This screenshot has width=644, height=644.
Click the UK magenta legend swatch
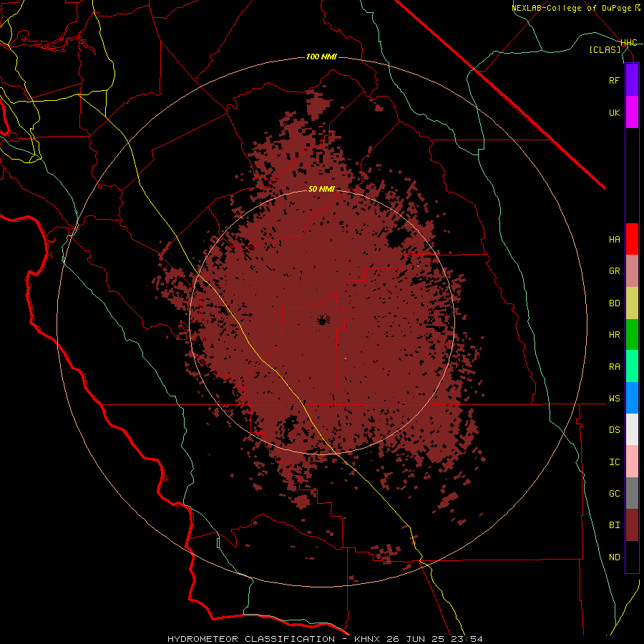pyautogui.click(x=632, y=112)
